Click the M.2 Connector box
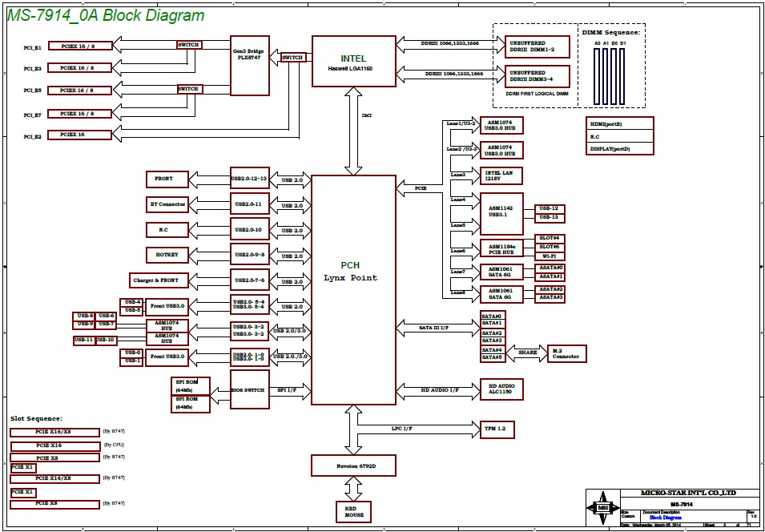 coord(566,353)
